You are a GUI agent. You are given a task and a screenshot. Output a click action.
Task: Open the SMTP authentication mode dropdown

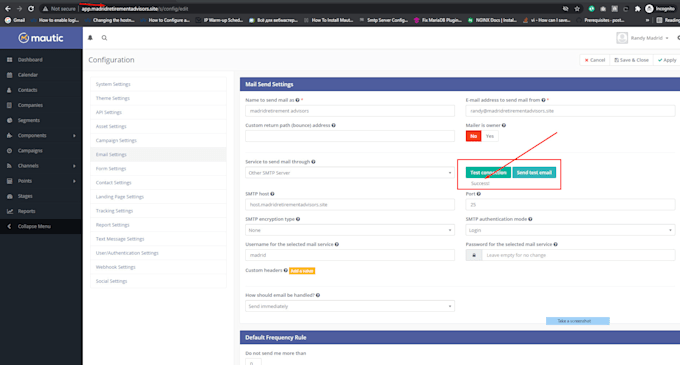click(x=570, y=230)
